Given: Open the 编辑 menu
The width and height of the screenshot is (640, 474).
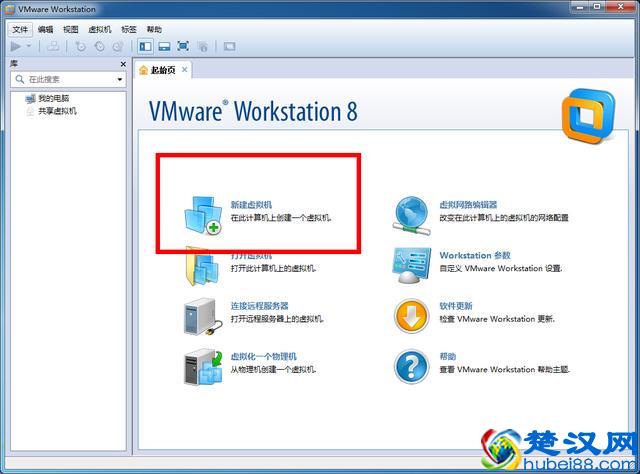Looking at the screenshot, I should pyautogui.click(x=45, y=29).
